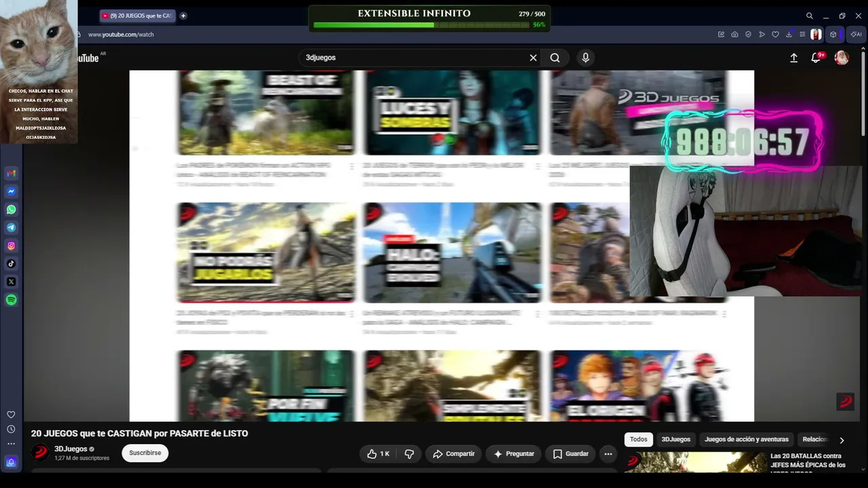Viewport: 868px width, 488px height.
Task: Show next filter chips with right arrow
Action: 842,440
